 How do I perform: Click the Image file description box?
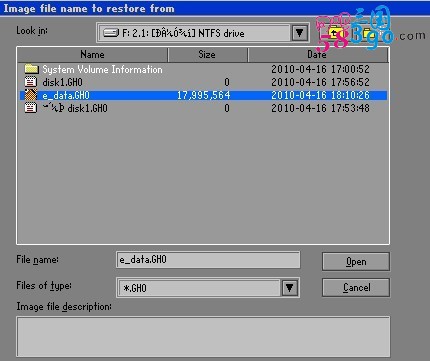click(203, 337)
